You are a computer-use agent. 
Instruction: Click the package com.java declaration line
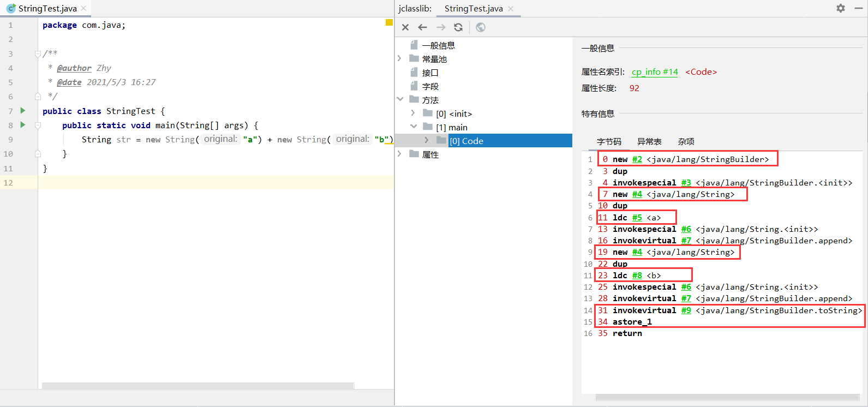[x=84, y=25]
